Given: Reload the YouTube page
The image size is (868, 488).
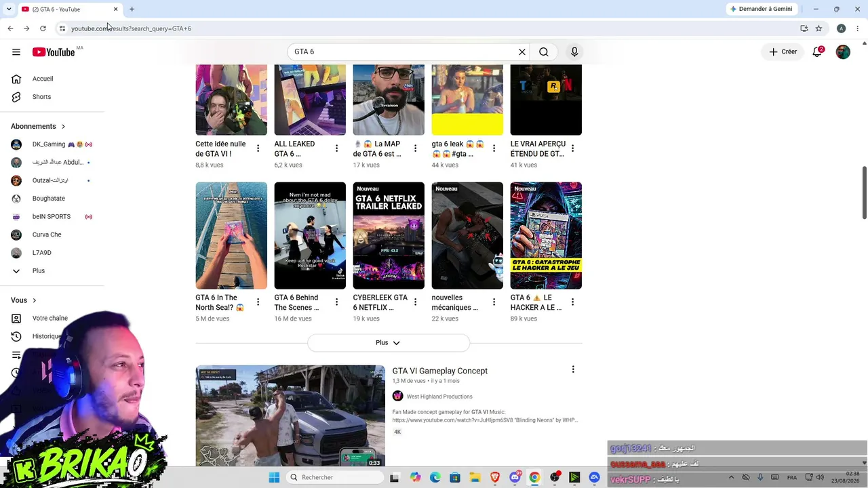Looking at the screenshot, I should 43,28.
